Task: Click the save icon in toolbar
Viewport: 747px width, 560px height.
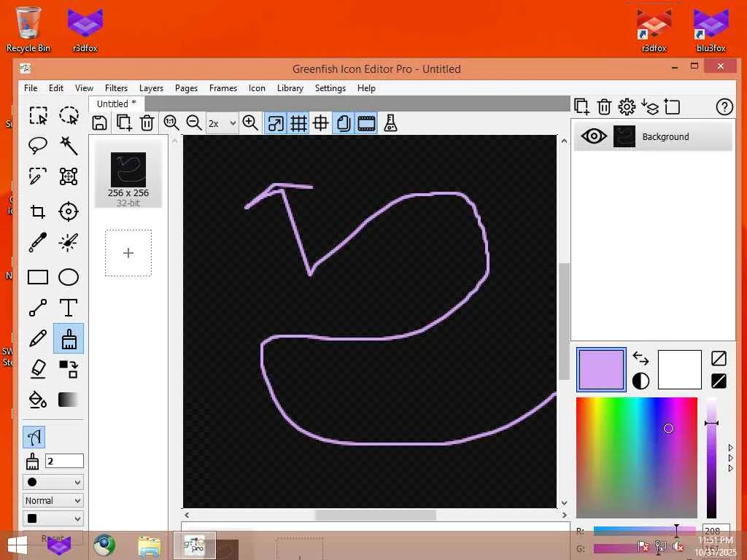Action: pos(99,122)
